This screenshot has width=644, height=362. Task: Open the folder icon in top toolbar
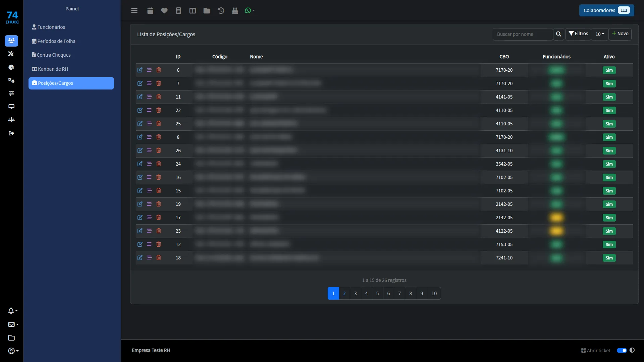(x=207, y=11)
